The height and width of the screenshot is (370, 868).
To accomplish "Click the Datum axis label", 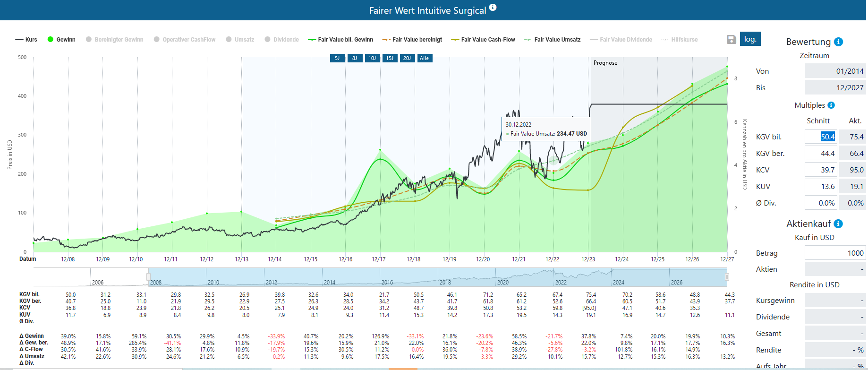I will coord(27,259).
